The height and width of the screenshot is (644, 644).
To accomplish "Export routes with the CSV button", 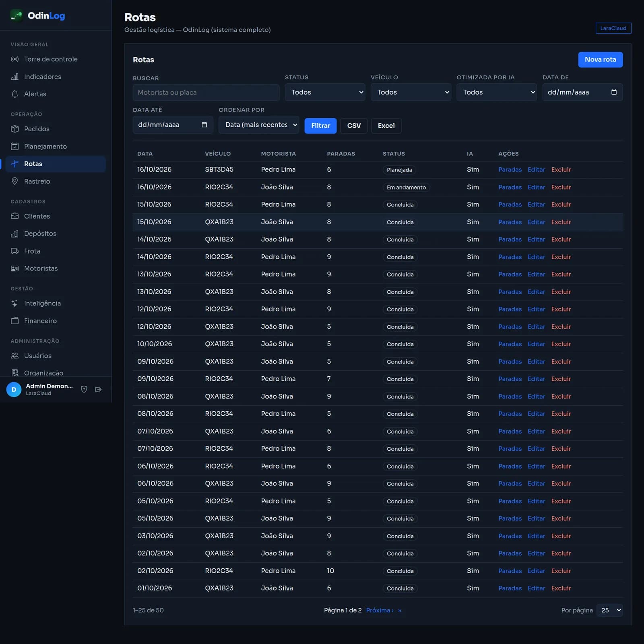I will point(354,126).
